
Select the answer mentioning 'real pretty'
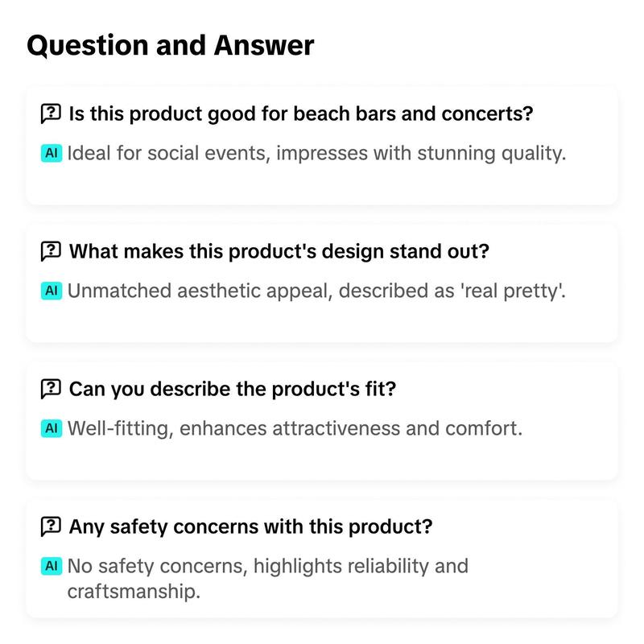(316, 291)
